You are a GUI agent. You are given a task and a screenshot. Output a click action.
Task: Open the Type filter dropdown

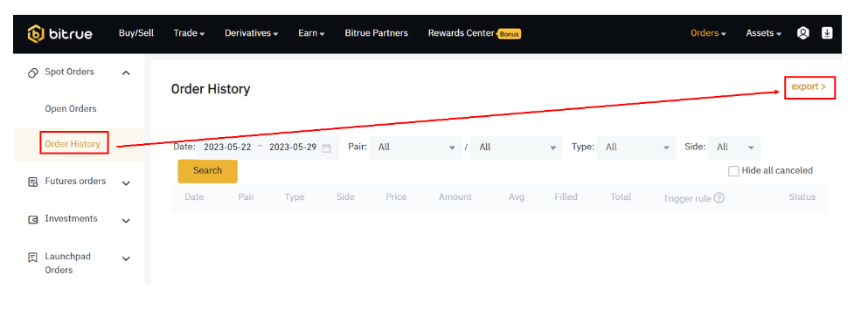(x=636, y=148)
